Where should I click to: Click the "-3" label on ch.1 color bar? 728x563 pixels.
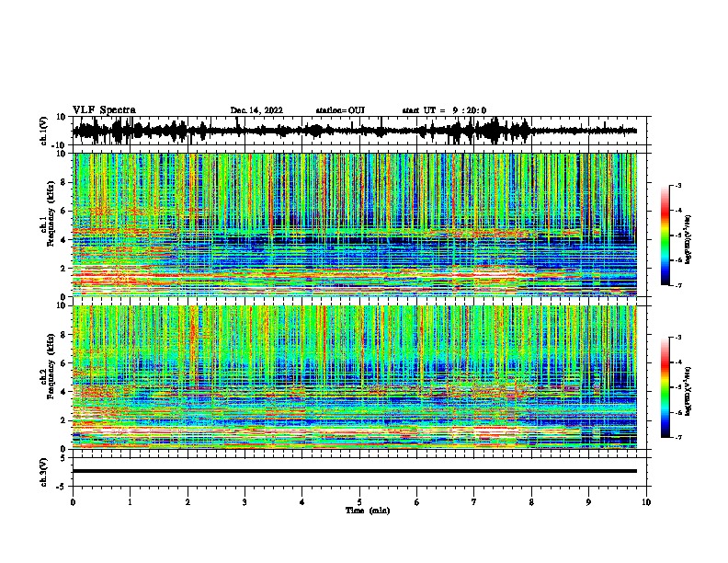[678, 185]
